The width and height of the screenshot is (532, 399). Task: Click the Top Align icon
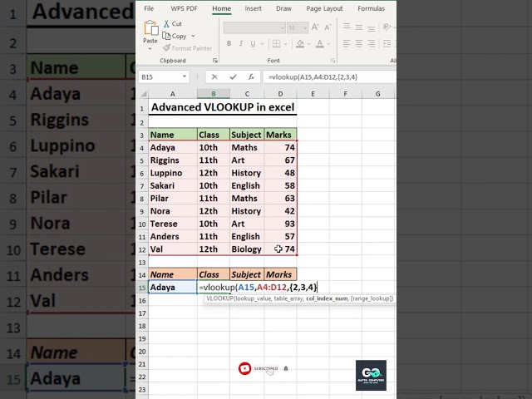point(347,27)
